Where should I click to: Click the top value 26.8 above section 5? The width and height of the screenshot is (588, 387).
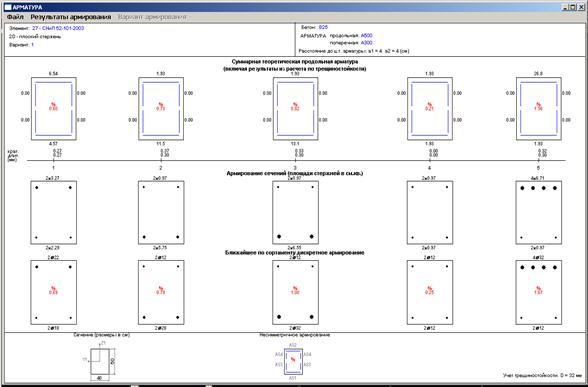click(538, 74)
